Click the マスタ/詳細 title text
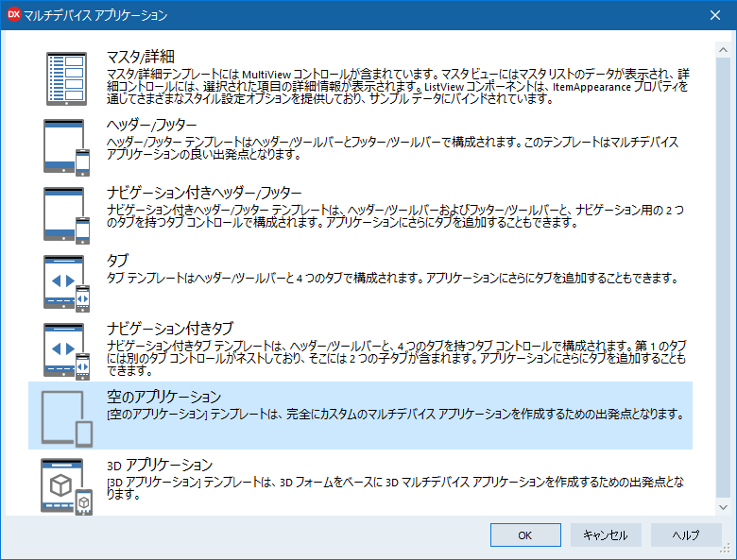Image resolution: width=737 pixels, height=560 pixels. click(x=141, y=57)
